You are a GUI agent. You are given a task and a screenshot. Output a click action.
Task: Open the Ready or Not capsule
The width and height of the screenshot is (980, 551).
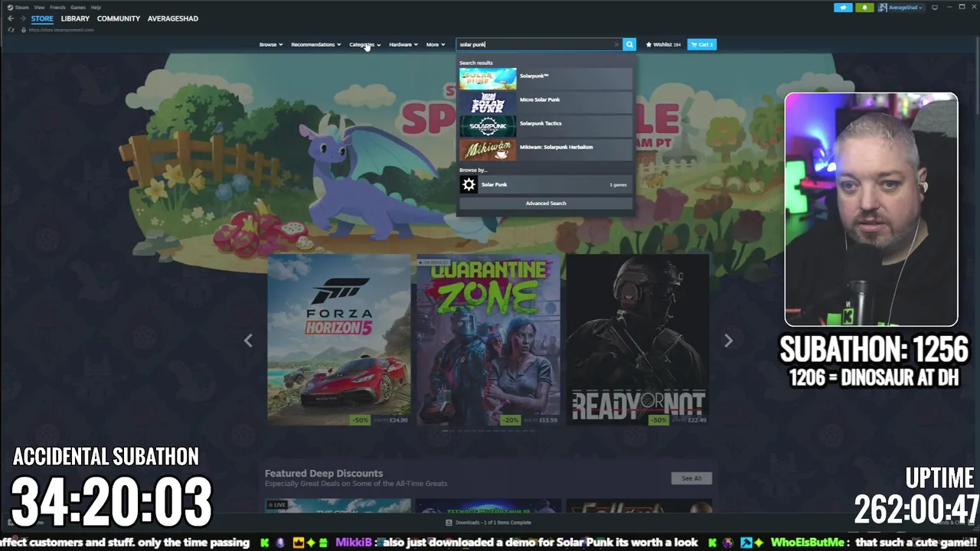638,340
